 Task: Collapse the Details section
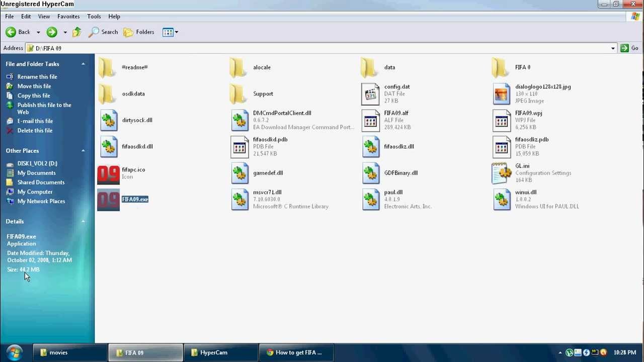click(83, 221)
